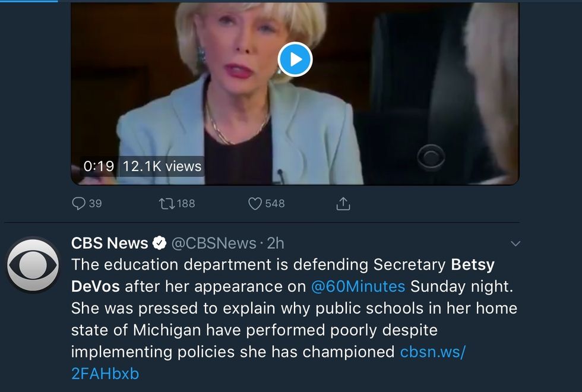
Task: Play the video in the tweet
Action: point(295,59)
